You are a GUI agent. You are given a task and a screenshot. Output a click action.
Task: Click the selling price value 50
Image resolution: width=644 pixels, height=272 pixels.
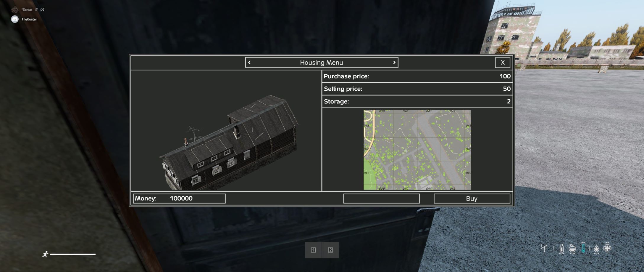pos(507,89)
